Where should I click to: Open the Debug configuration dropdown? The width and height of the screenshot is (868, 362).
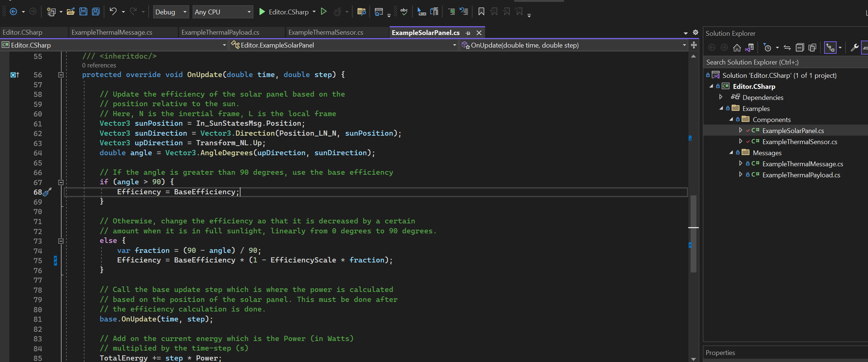pyautogui.click(x=171, y=12)
